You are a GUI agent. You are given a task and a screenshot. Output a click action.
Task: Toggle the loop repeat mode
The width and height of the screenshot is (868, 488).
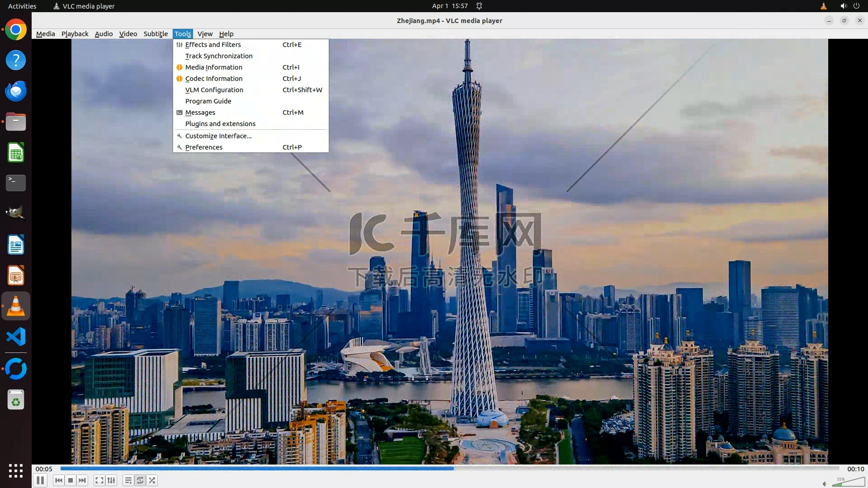(140, 480)
